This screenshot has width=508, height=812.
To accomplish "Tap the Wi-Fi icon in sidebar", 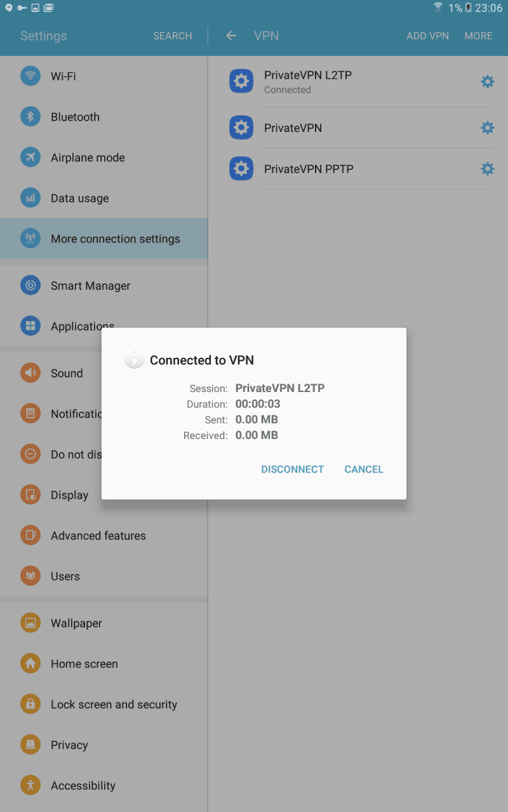I will tap(30, 76).
